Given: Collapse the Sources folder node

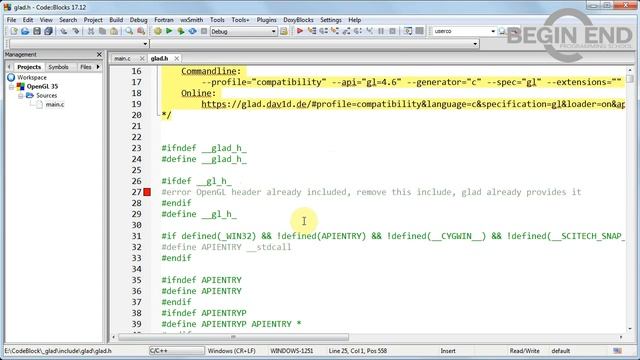Looking at the screenshot, I should (x=20, y=96).
